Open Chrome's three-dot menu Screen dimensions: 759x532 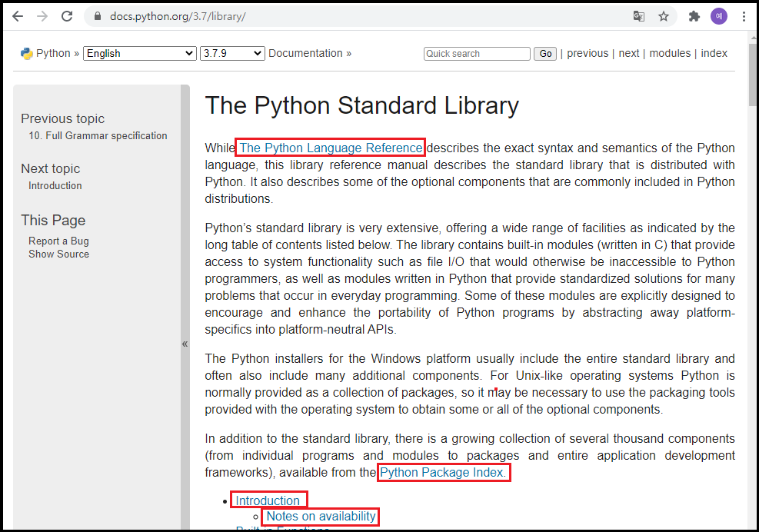pyautogui.click(x=744, y=16)
